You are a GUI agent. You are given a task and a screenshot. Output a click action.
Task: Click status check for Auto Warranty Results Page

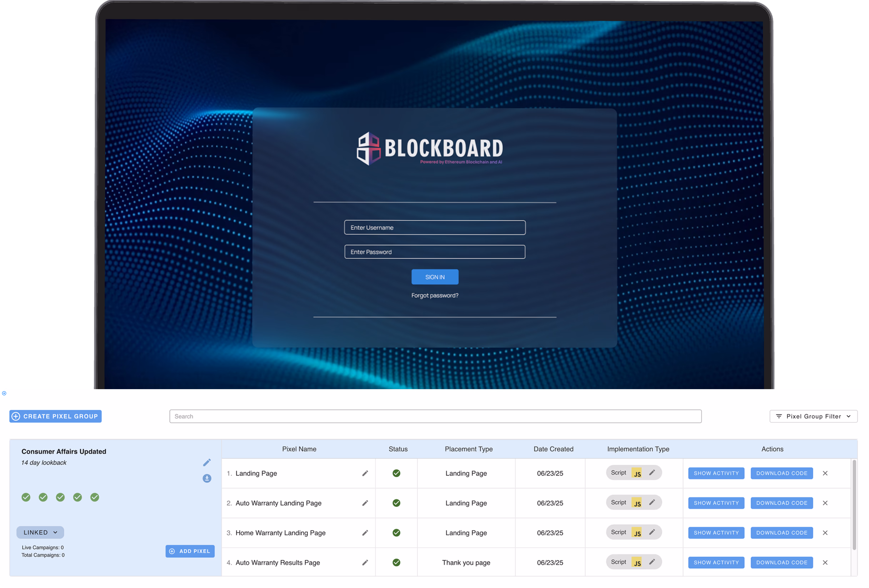[396, 562]
